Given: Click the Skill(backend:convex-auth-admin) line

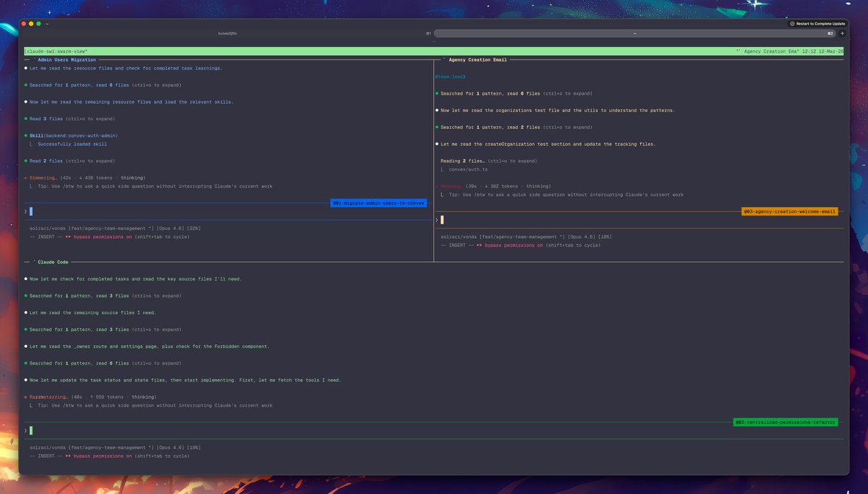Looking at the screenshot, I should 74,135.
